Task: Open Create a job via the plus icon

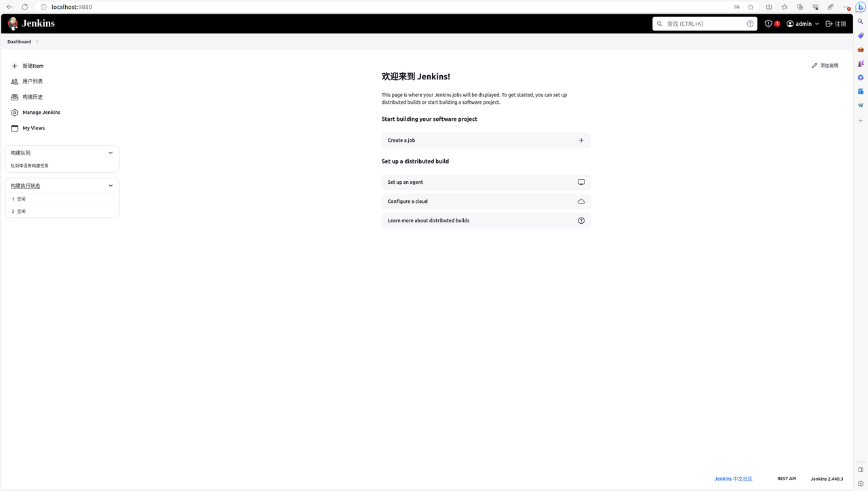Action: pos(581,140)
